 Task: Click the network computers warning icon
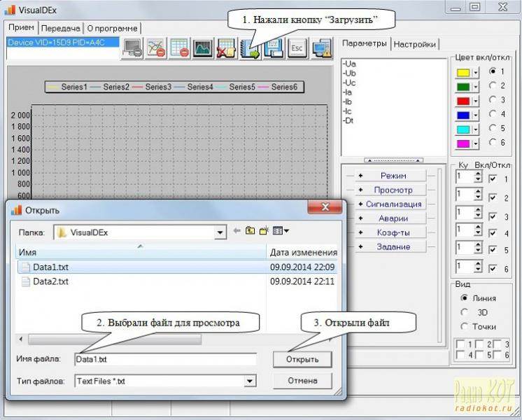[x=321, y=48]
